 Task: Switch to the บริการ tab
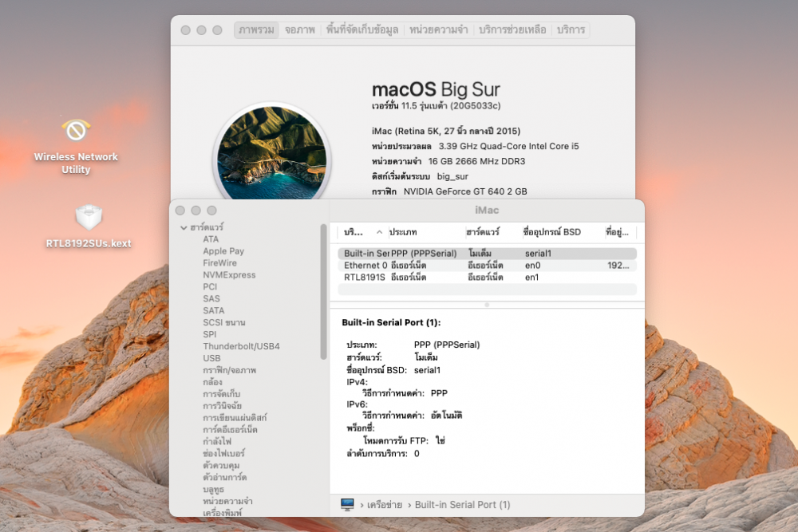(571, 30)
